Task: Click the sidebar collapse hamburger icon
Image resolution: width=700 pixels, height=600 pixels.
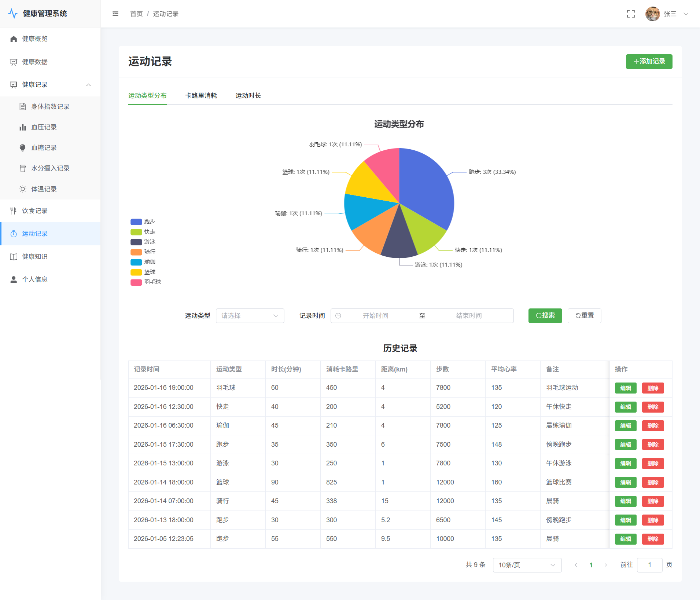Action: 115,14
